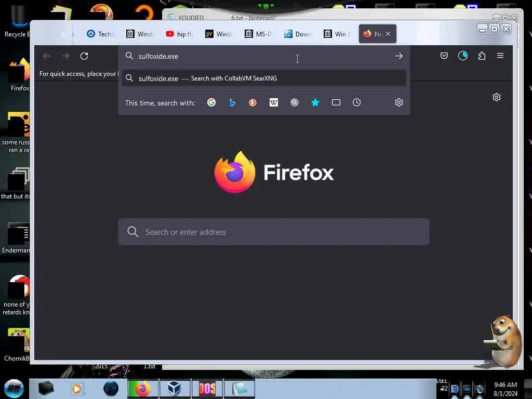Open the Pocket save icon

click(444, 56)
